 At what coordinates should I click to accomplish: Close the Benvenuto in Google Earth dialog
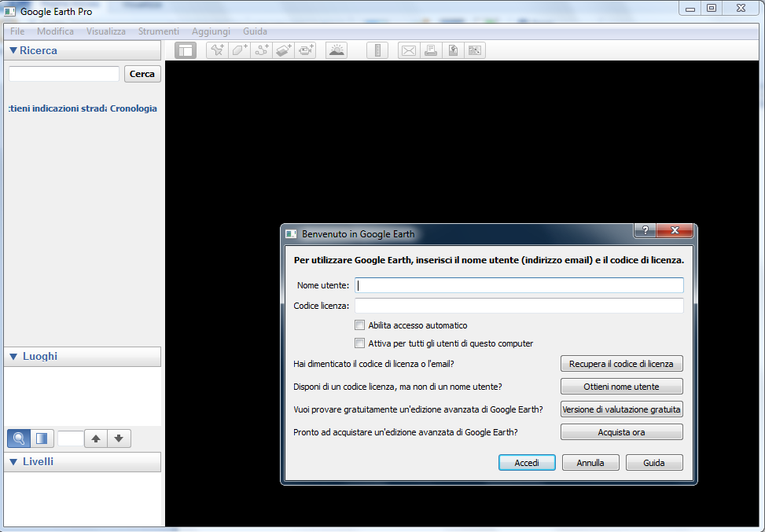click(675, 230)
